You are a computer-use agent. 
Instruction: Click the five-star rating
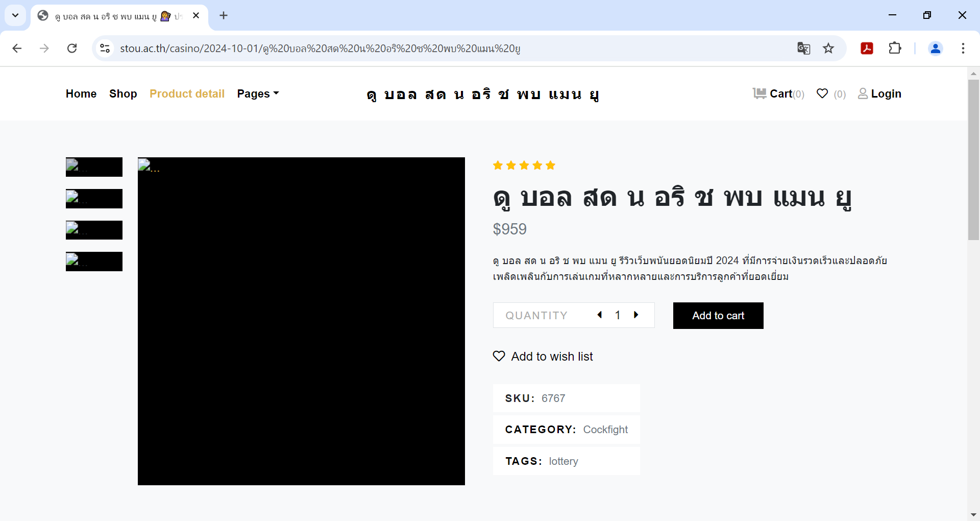pos(524,165)
